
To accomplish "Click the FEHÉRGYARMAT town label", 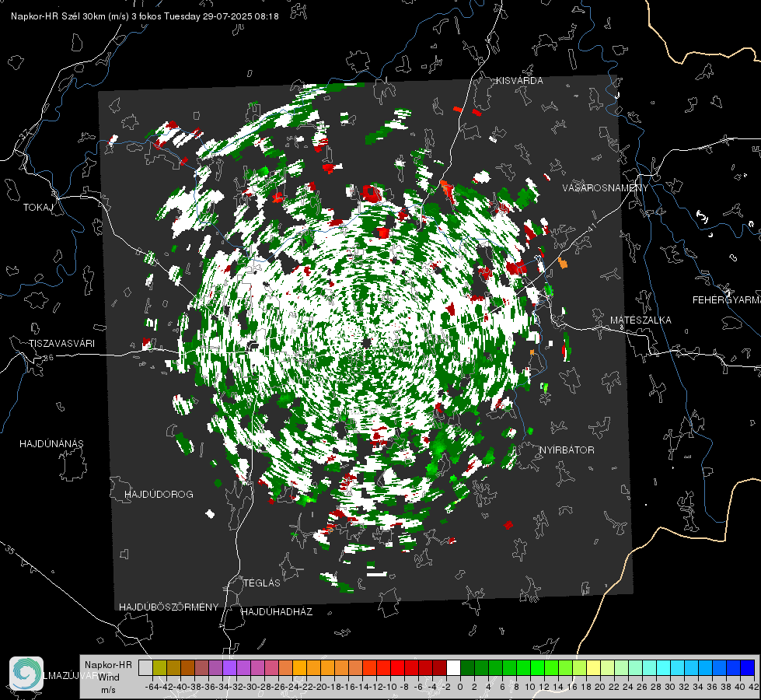I will [727, 300].
